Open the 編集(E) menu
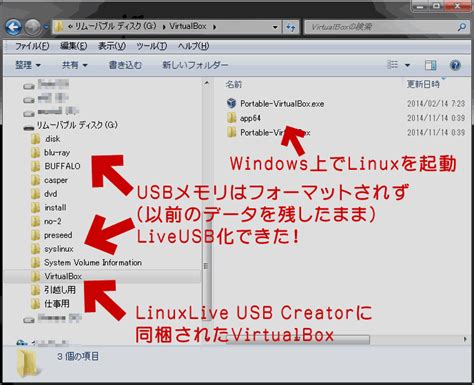This screenshot has width=474, height=385. click(74, 46)
